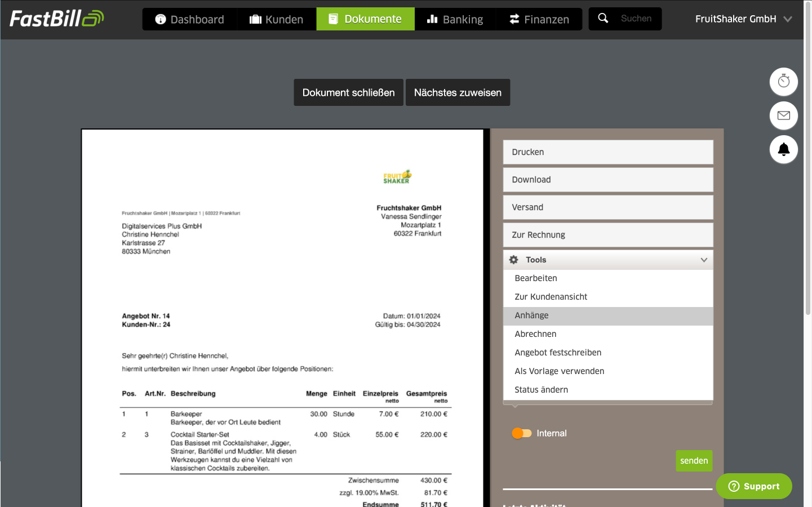Click 'Angebot Nr. 14' in document
This screenshot has height=507, width=812.
146,316
